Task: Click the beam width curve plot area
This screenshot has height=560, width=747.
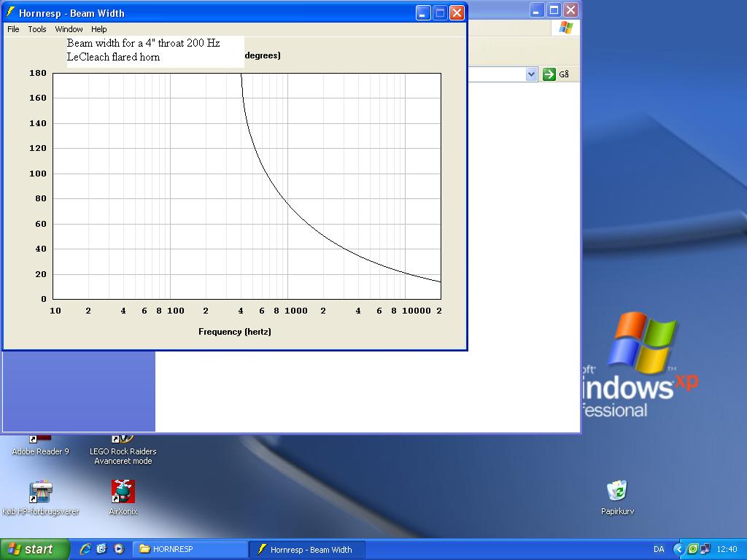Action: [x=247, y=186]
